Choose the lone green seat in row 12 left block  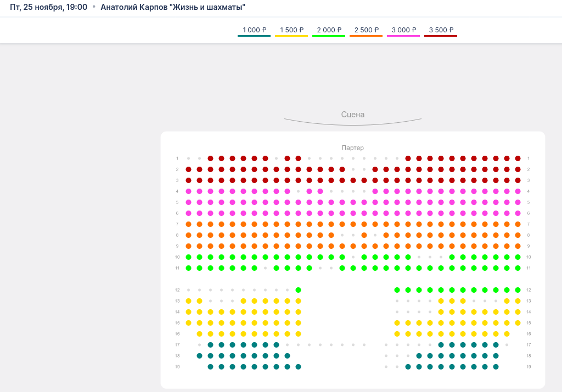(298, 290)
